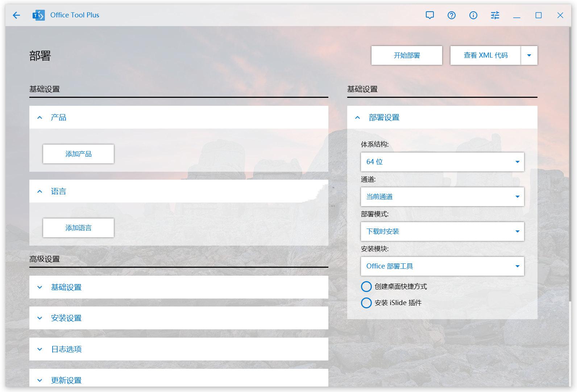The width and height of the screenshot is (577, 392).
Task: Open the settings sliders icon
Action: (495, 15)
